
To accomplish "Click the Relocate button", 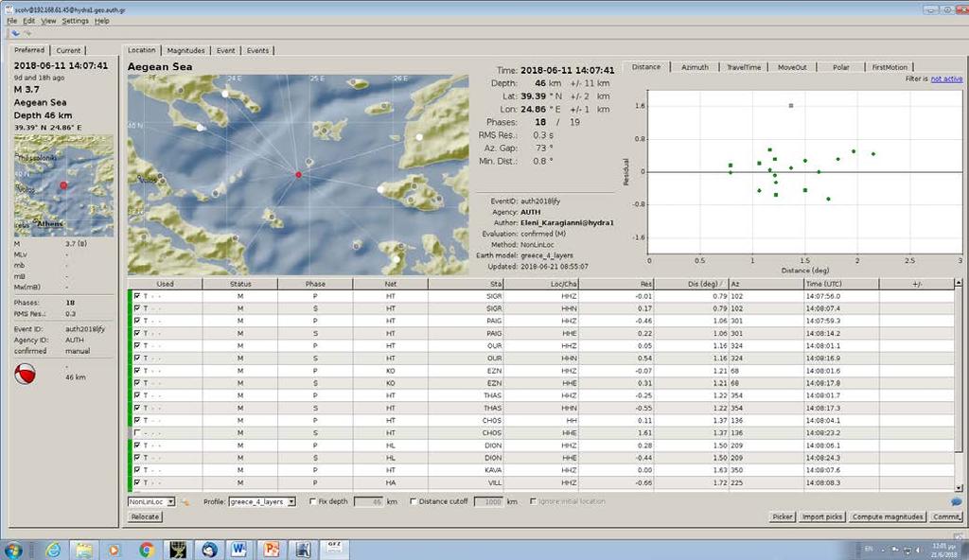I will (x=145, y=516).
